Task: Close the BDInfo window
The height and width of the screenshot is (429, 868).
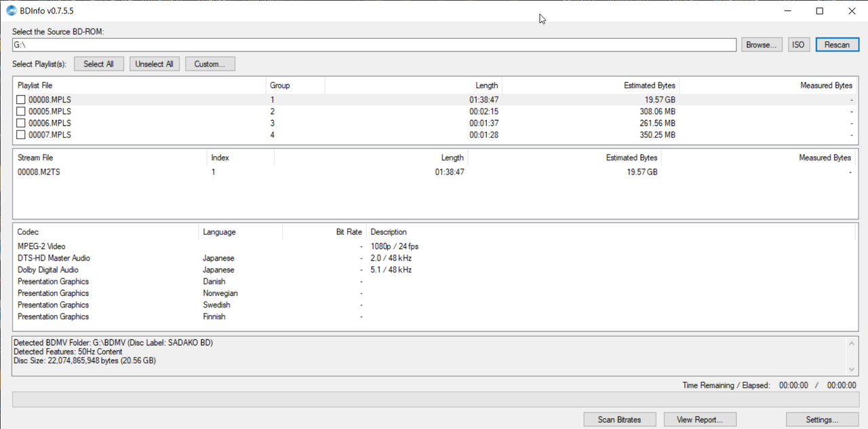Action: pyautogui.click(x=851, y=11)
